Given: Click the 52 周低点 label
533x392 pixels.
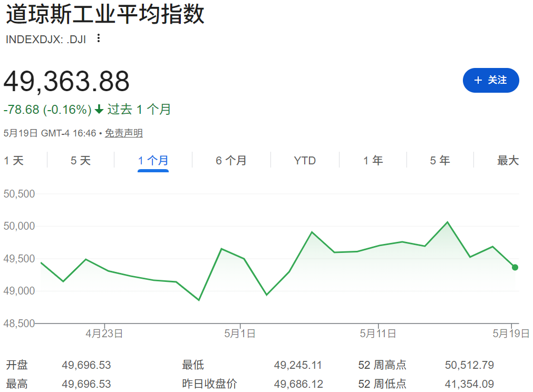Looking at the screenshot, I should 382,384.
